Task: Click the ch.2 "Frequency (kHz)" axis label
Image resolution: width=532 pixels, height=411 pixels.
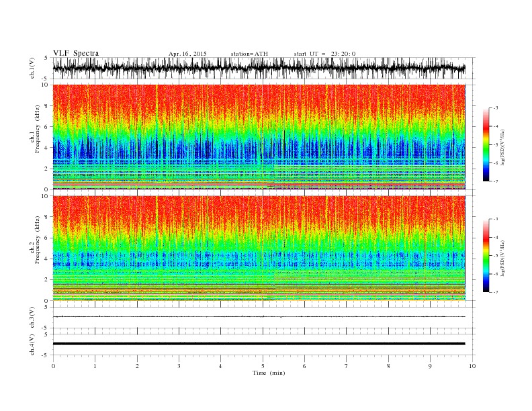Action: pyautogui.click(x=38, y=240)
